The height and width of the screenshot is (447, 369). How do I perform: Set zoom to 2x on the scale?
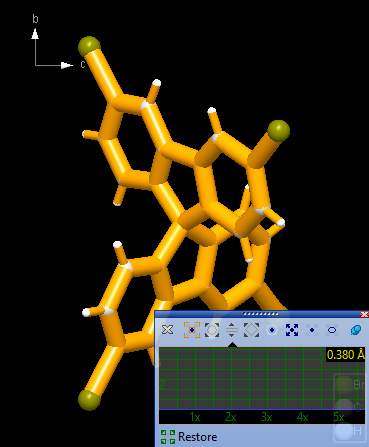point(231,417)
